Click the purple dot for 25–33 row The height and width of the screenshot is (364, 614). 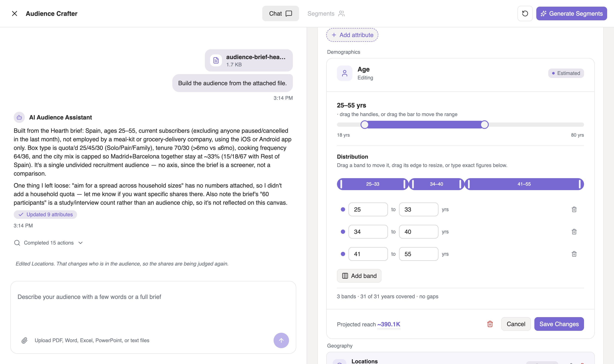tap(343, 209)
